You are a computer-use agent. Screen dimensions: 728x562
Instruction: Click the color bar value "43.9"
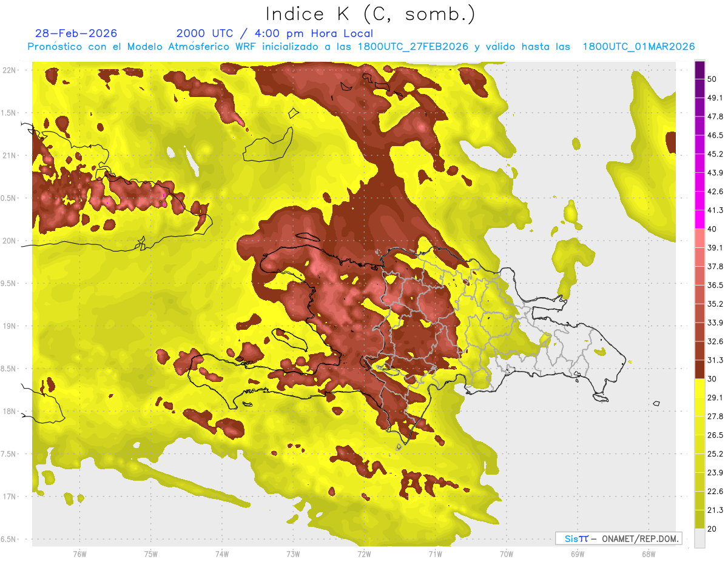[715, 173]
